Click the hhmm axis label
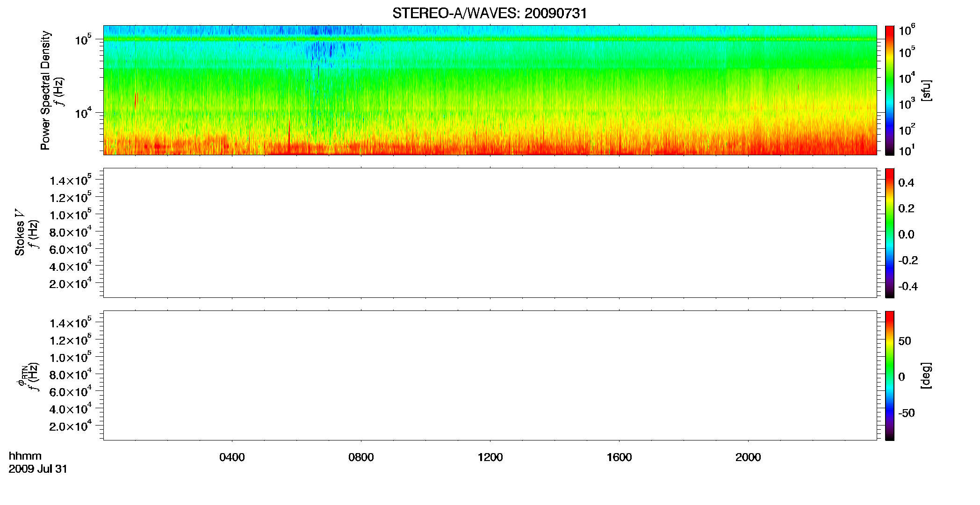 click(x=25, y=456)
